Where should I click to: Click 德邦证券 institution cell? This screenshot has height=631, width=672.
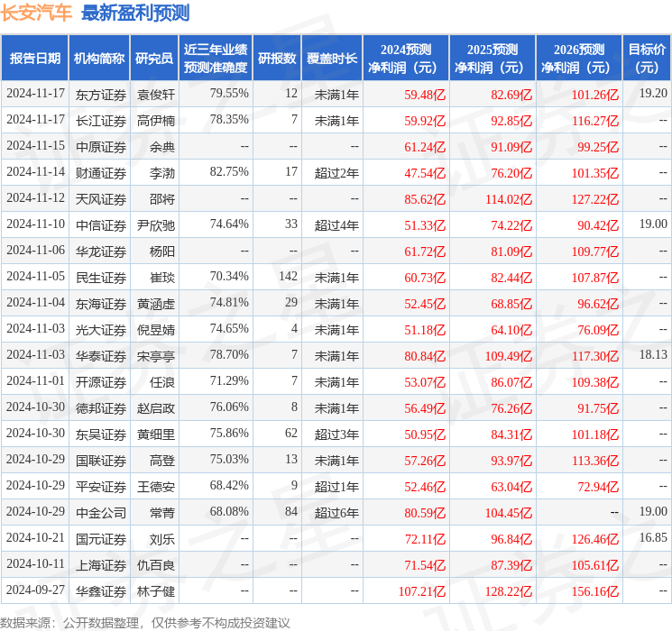(101, 408)
